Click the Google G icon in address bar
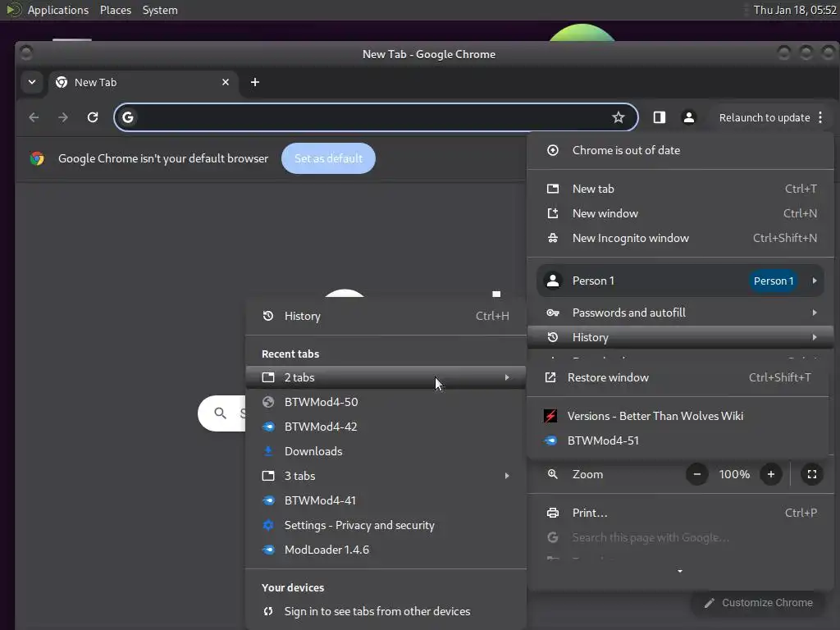 [x=127, y=117]
